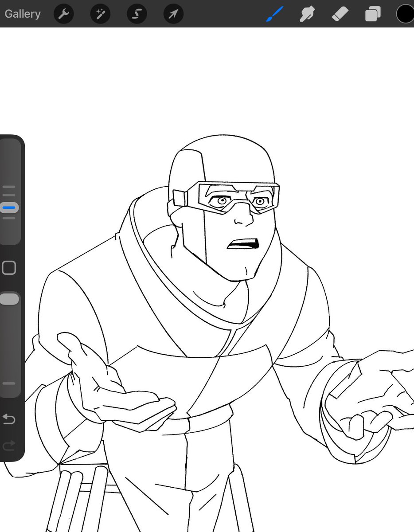The width and height of the screenshot is (414, 532).
Task: Adjust the brush size slider
Action: [9, 207]
